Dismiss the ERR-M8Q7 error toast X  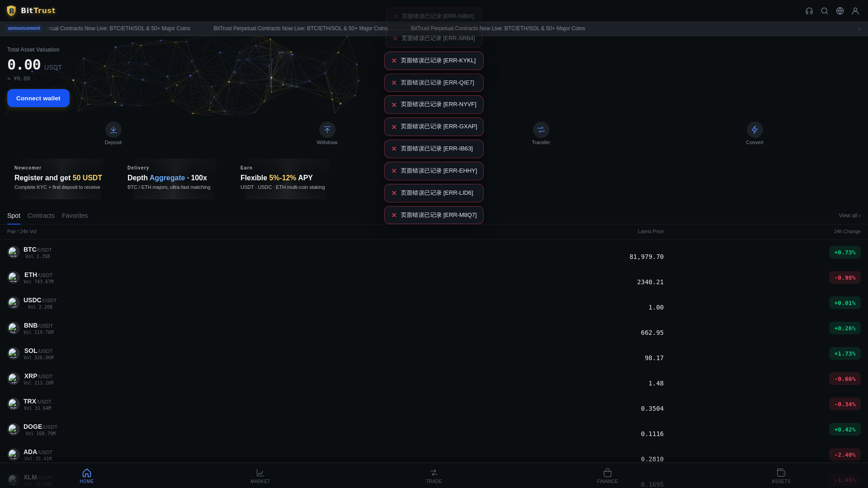[394, 215]
